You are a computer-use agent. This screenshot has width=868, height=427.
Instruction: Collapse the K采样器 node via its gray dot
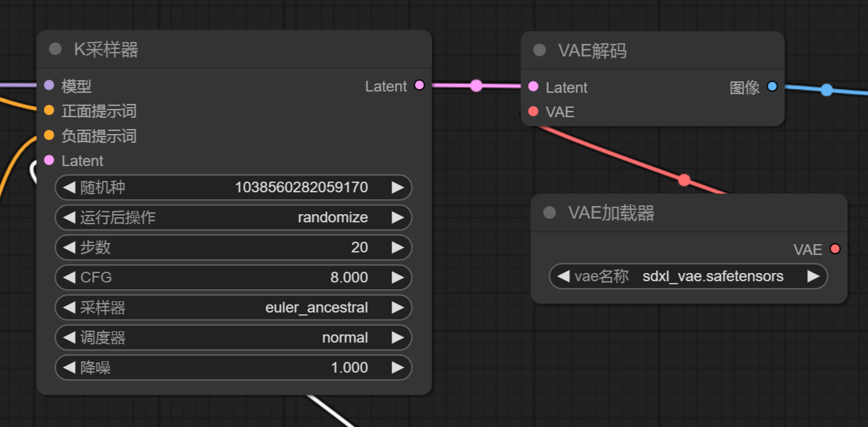[55, 49]
